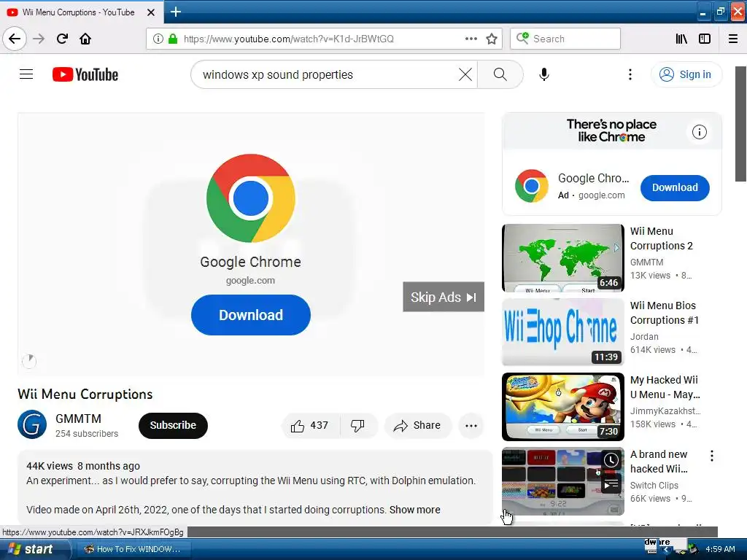Click the green padlock security icon

tap(173, 39)
